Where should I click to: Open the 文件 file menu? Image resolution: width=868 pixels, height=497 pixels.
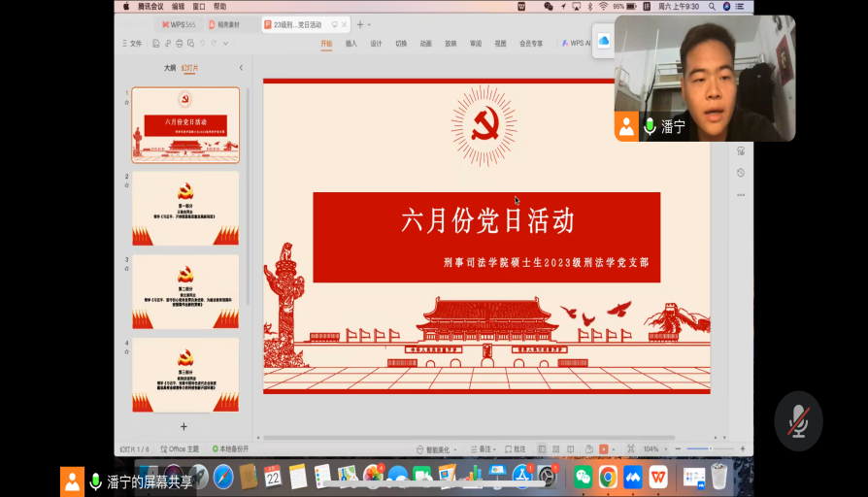point(135,44)
